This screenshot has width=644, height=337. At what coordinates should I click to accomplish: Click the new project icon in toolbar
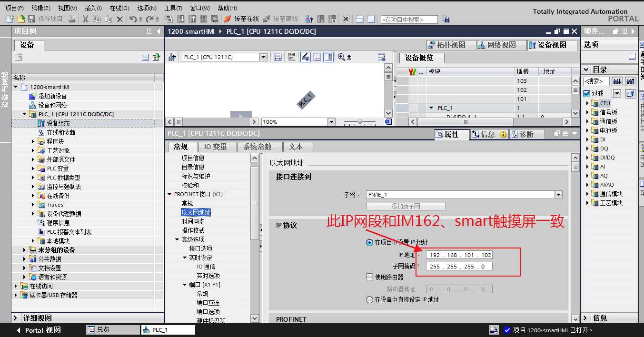[10, 19]
